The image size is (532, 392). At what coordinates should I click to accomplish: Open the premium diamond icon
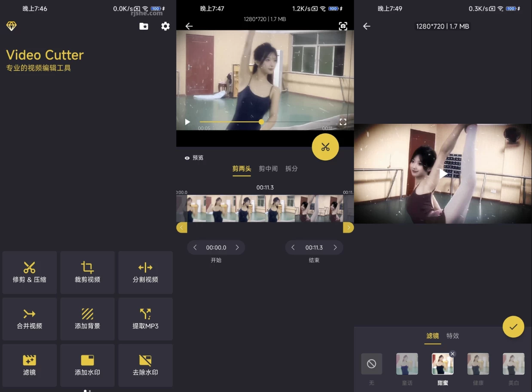tap(12, 26)
